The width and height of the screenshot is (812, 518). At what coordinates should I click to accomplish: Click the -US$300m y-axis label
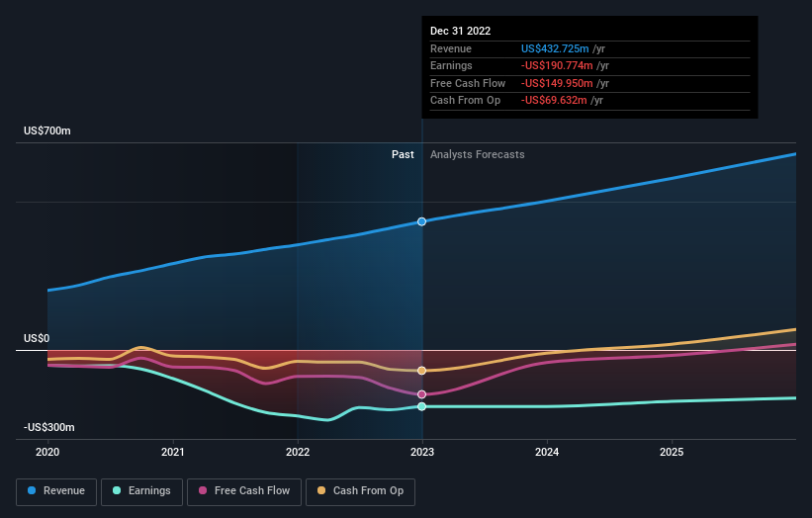(x=49, y=427)
